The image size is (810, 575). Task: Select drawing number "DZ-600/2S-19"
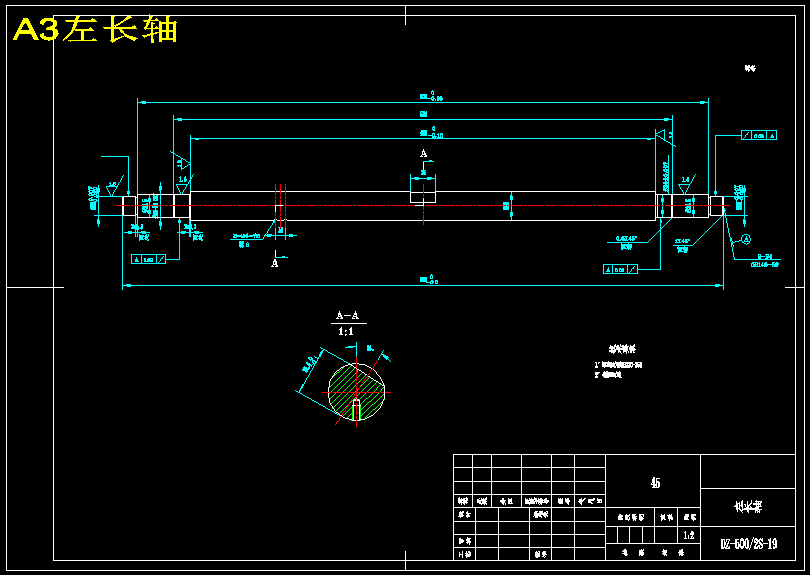[x=749, y=543]
